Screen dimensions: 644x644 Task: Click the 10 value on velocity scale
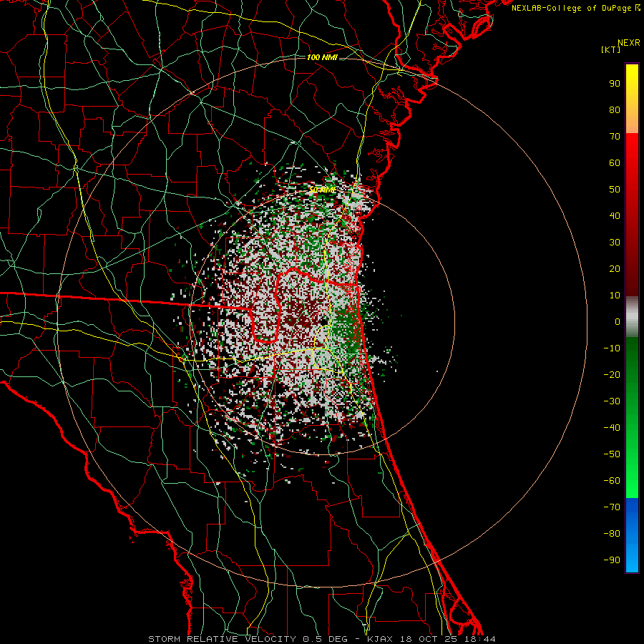(615, 296)
